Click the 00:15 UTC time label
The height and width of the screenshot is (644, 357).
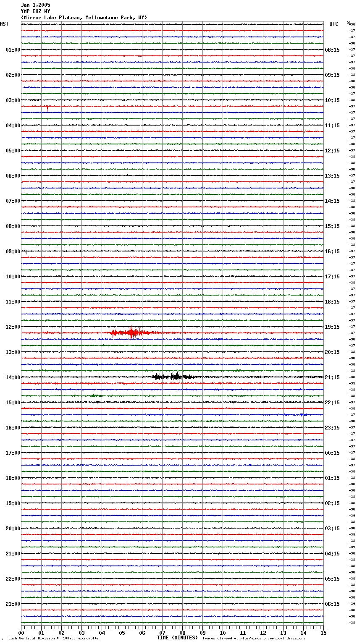332,453
